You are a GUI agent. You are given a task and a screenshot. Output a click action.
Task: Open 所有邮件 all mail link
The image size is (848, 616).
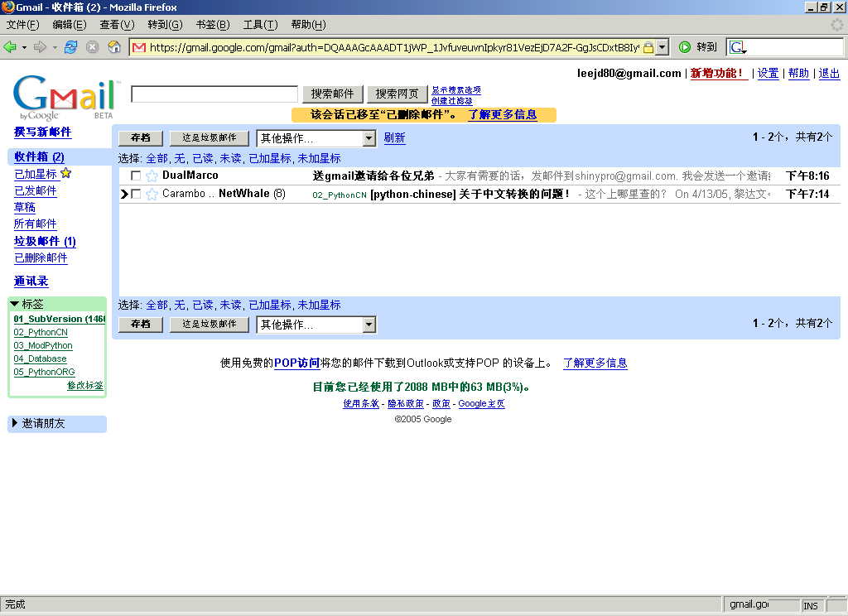click(x=35, y=224)
